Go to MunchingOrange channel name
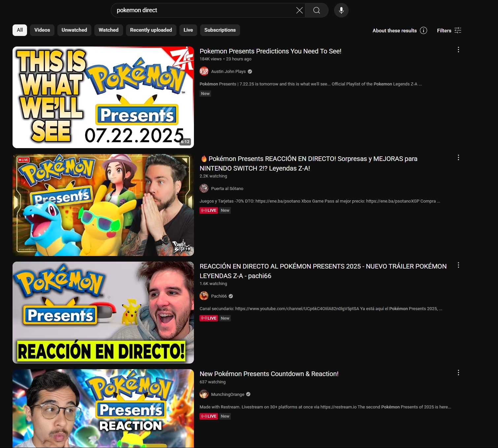Viewport: 498px width, 448px height. 228,395
